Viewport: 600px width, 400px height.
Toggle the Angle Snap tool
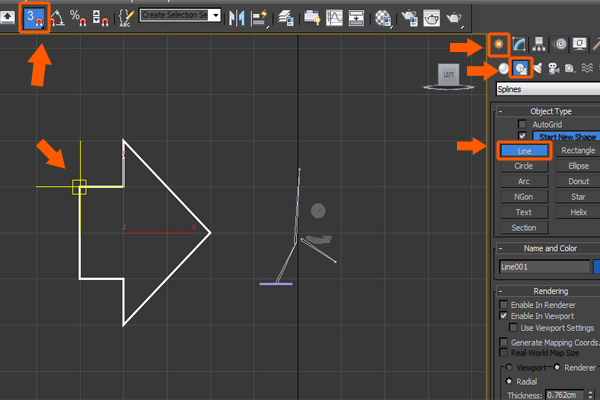(57, 18)
